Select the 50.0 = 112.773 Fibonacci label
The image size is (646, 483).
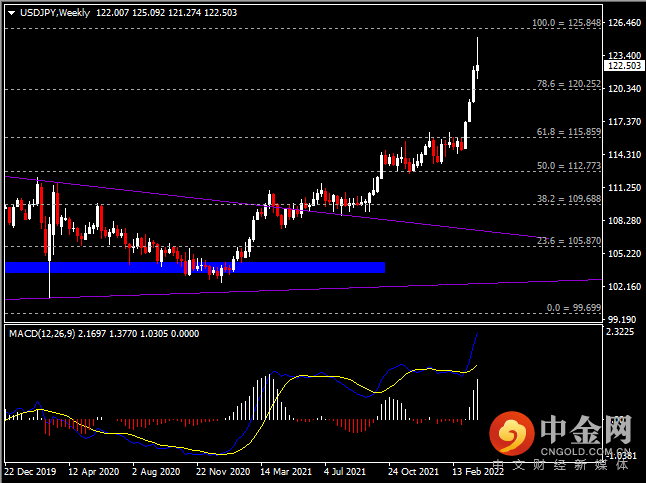coord(569,166)
